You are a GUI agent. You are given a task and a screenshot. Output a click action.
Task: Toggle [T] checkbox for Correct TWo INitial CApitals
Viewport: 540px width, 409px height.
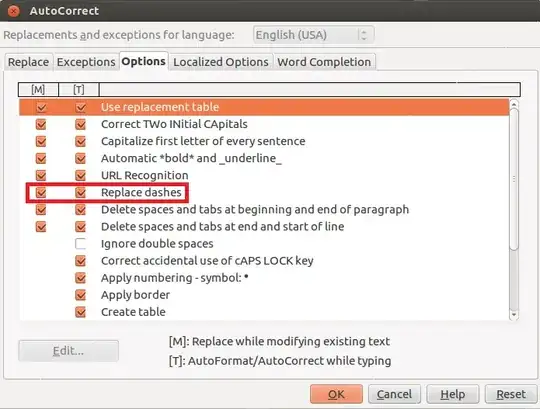pyautogui.click(x=81, y=124)
